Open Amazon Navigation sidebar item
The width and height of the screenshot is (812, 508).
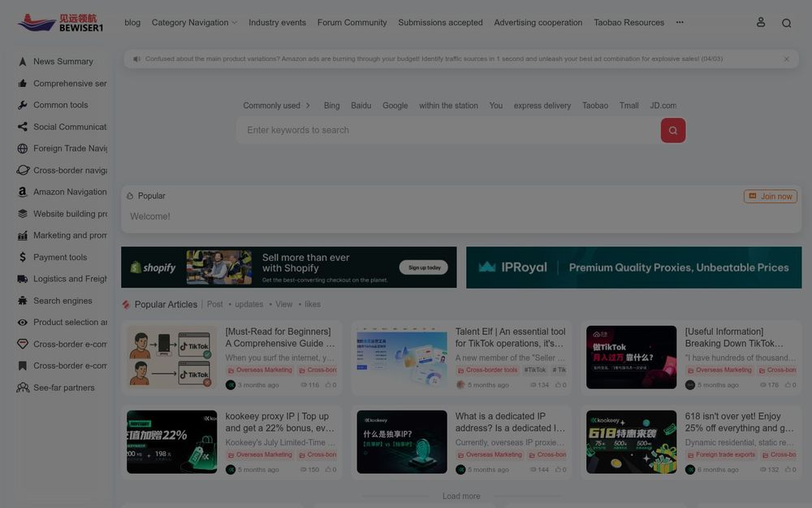[62, 192]
